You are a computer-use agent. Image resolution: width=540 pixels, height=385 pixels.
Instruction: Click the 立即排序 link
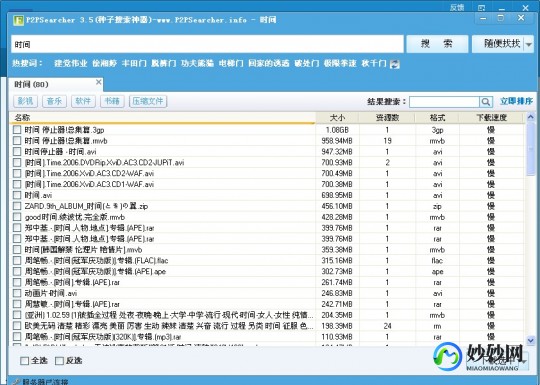point(516,101)
